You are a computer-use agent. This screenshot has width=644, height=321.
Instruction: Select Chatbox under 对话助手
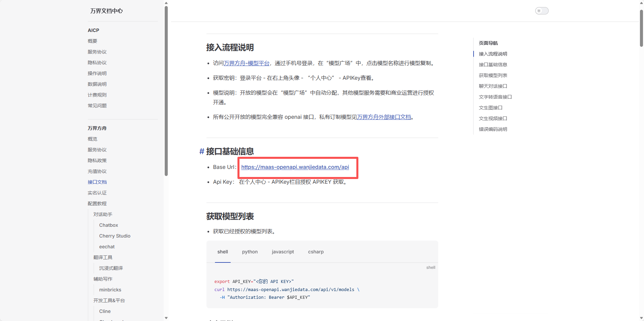click(108, 225)
